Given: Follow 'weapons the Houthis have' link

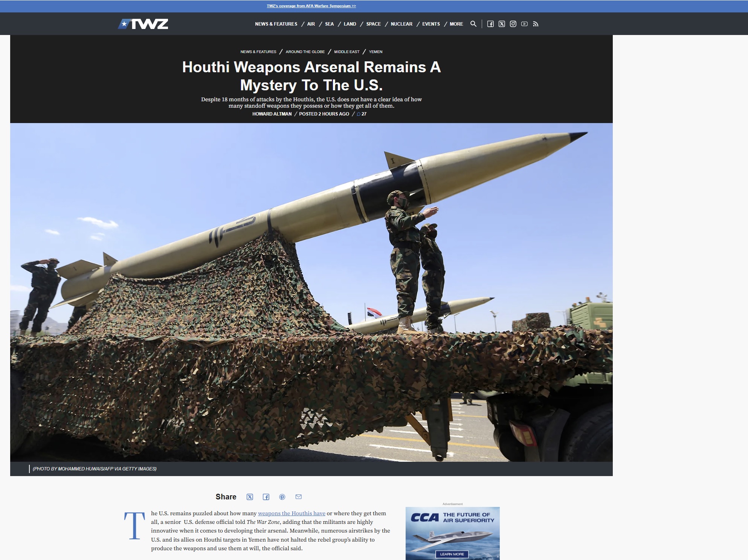Looking at the screenshot, I should pos(292,513).
